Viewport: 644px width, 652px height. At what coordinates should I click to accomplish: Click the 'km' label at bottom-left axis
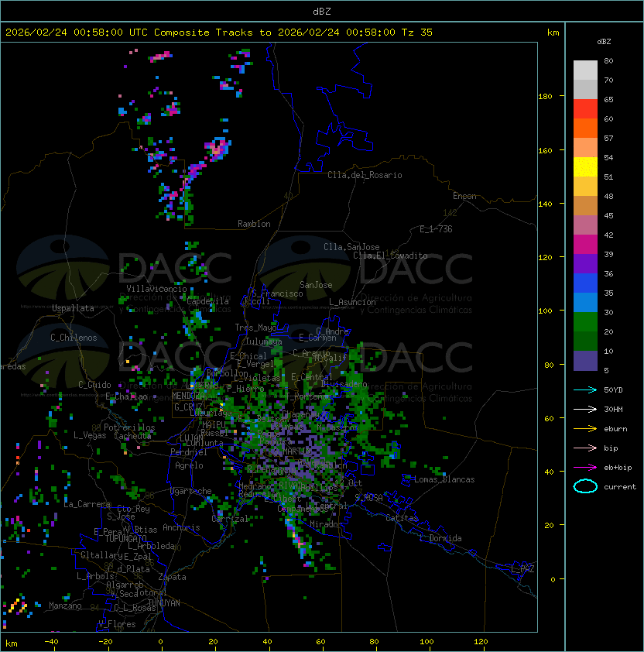(12, 643)
